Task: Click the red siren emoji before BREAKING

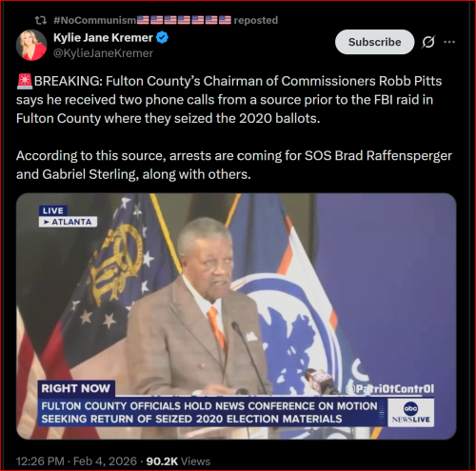Action: [25, 81]
